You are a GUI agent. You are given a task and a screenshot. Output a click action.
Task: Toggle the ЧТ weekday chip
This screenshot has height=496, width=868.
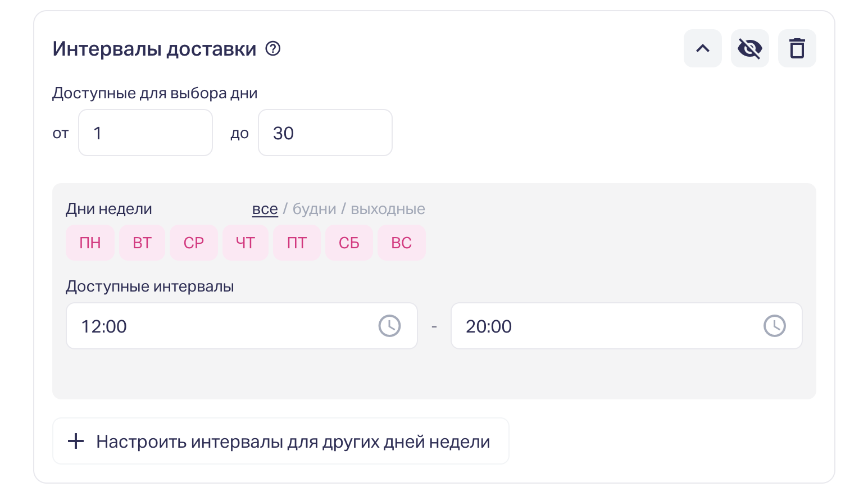click(246, 243)
